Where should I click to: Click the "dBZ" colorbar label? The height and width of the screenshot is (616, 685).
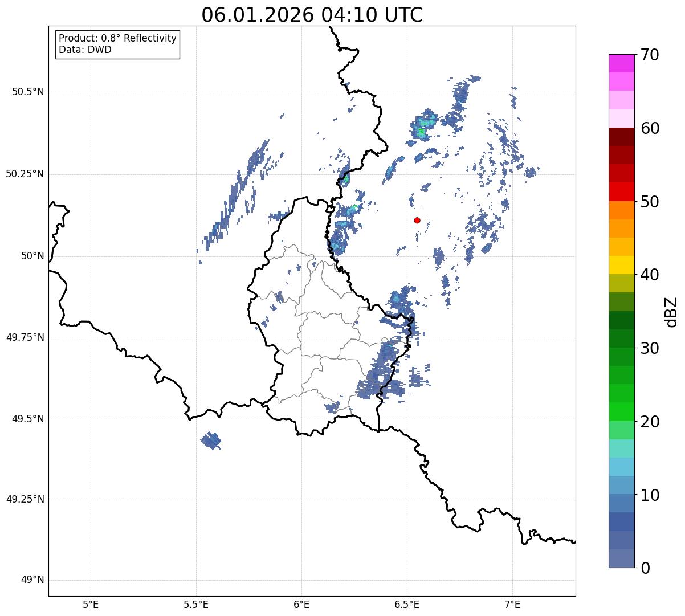[x=671, y=311]
